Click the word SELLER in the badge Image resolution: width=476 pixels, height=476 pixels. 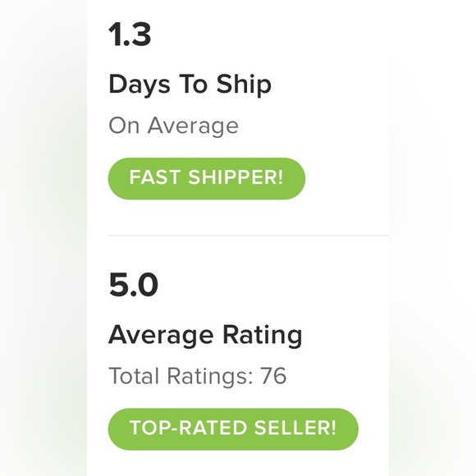[295, 428]
